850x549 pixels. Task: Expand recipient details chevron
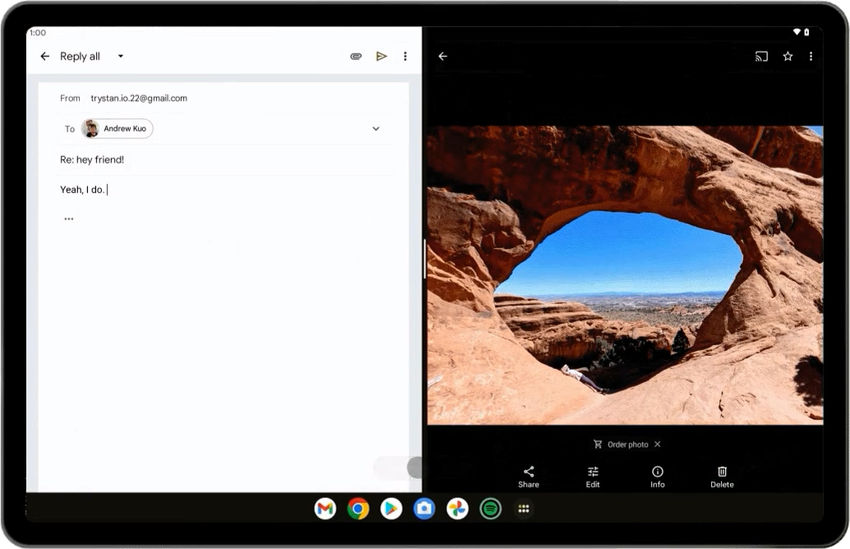(x=376, y=129)
